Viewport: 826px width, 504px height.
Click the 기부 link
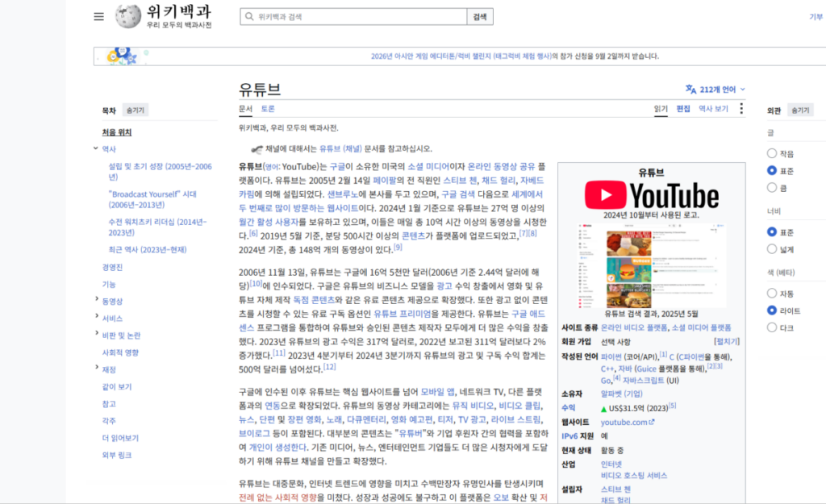coord(816,17)
